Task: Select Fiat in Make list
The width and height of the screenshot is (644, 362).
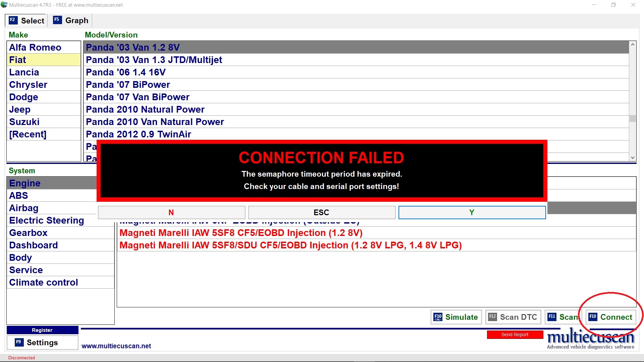Action: [x=44, y=60]
